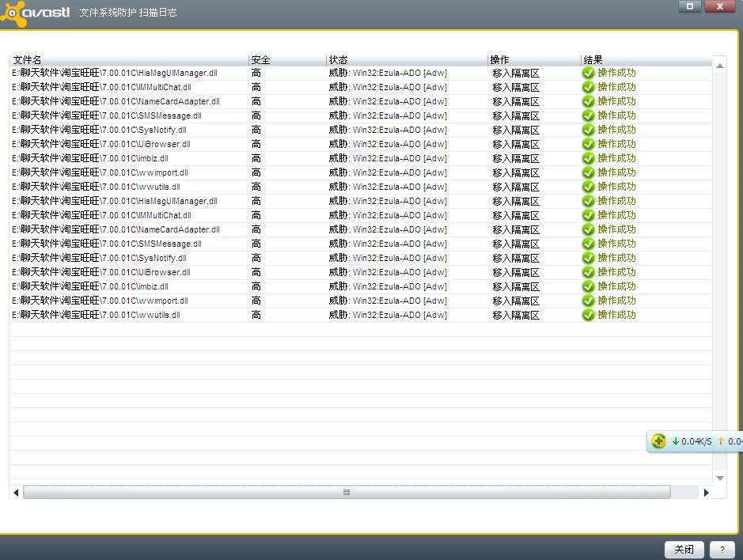
Task: Click the green check icon on the first wwutils.dll row
Action: 588,187
